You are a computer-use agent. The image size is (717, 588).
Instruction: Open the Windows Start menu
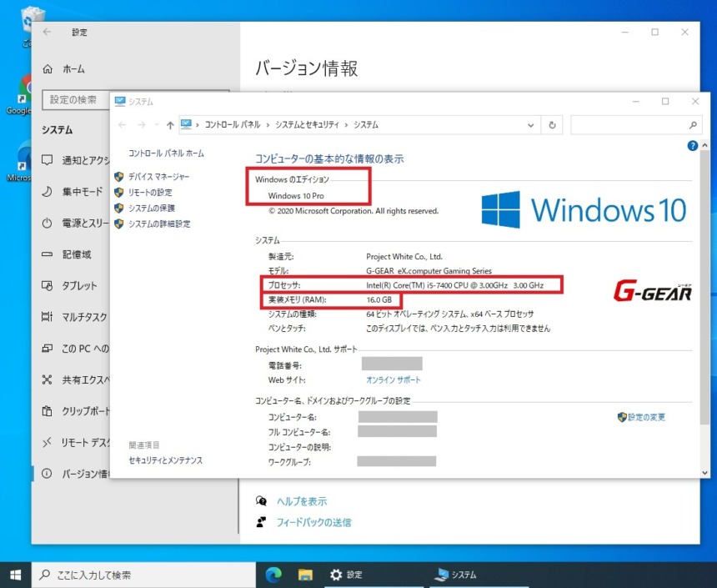[16, 575]
